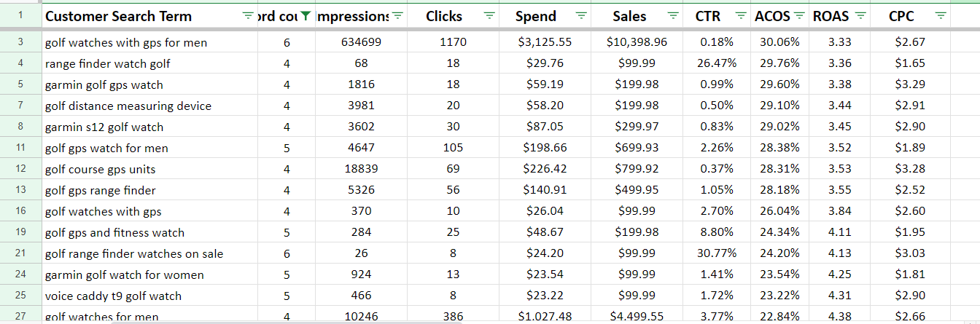Select the 30.77% CTR cell

[717, 253]
